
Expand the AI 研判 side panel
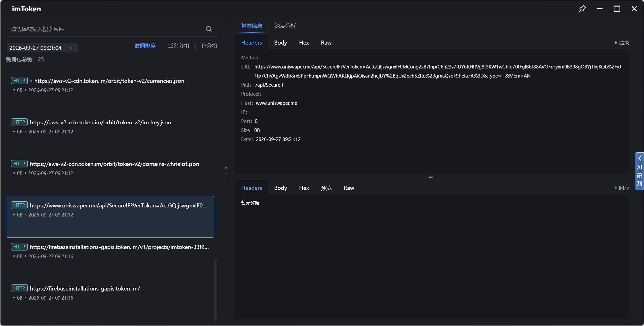tap(639, 171)
